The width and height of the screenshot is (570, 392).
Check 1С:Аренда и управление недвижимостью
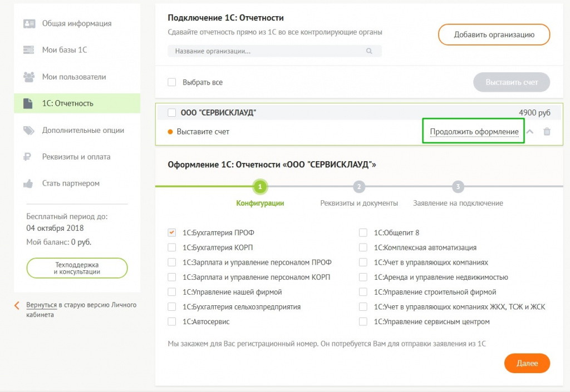click(363, 277)
